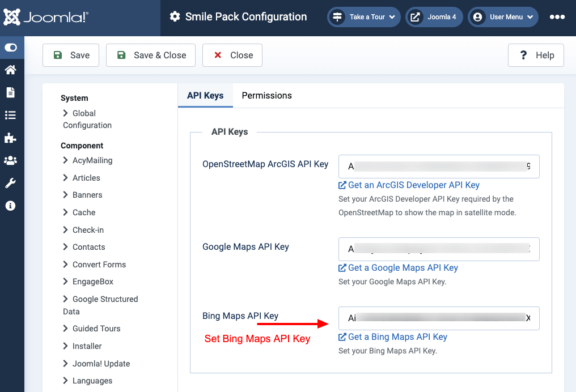576x392 pixels.
Task: Click the gear icon beside Smile Pack Configuration
Action: coord(175,16)
